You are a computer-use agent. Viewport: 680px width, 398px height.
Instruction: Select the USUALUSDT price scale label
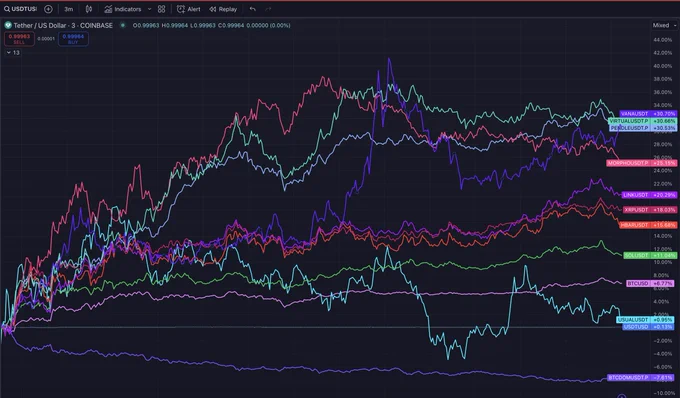click(x=645, y=320)
